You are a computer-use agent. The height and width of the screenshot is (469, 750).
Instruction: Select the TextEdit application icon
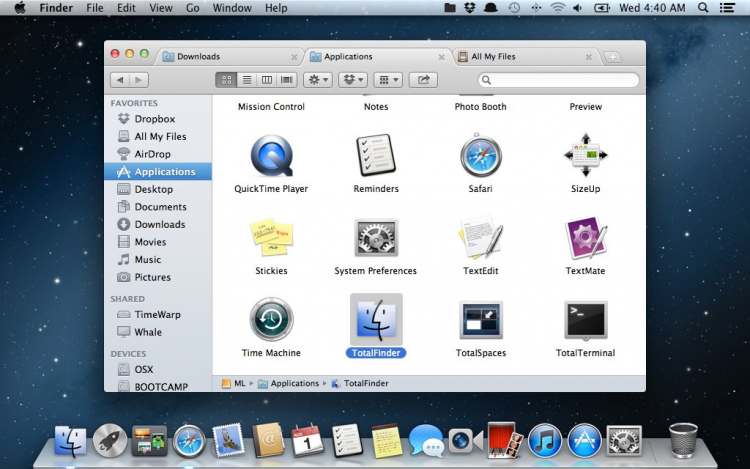(481, 238)
